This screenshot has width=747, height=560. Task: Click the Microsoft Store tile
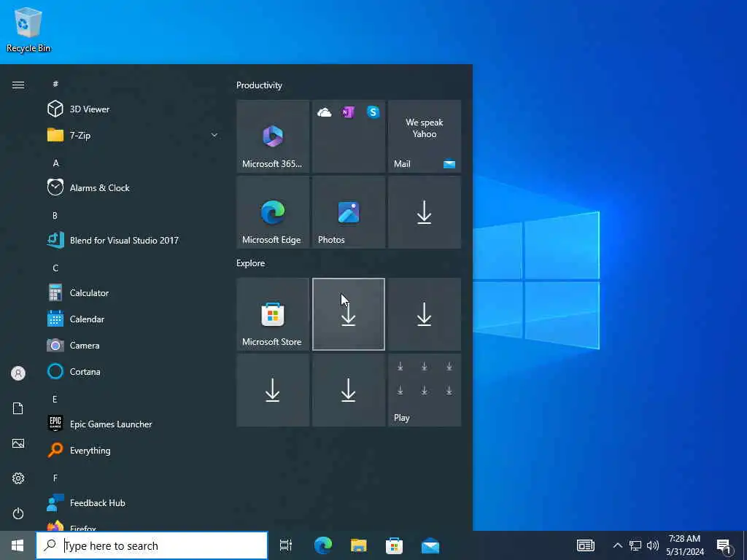pyautogui.click(x=273, y=314)
